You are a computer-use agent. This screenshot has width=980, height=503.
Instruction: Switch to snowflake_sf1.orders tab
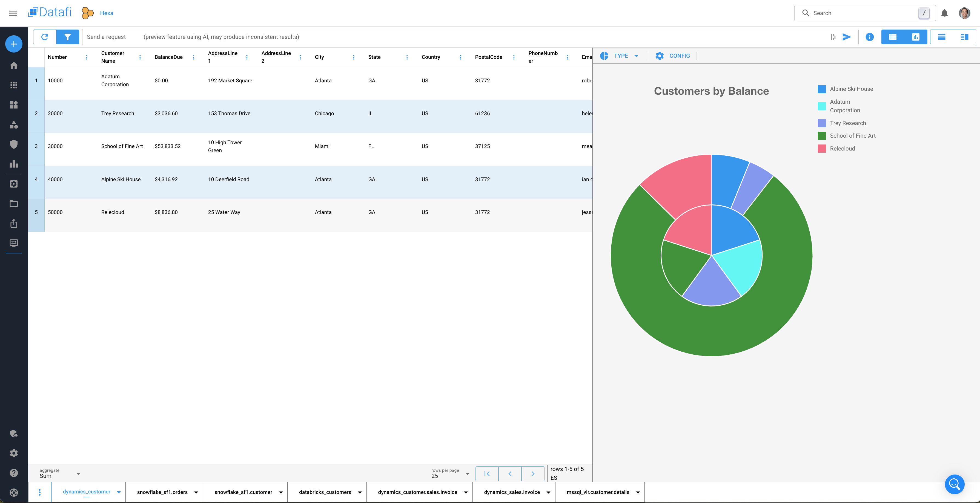[x=162, y=492]
